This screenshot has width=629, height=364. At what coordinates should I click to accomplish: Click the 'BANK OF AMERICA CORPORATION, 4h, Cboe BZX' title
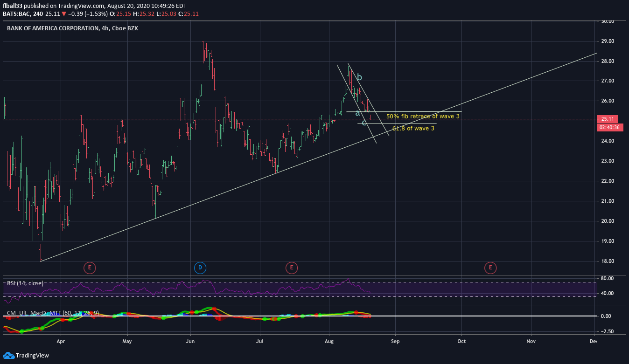[x=72, y=28]
